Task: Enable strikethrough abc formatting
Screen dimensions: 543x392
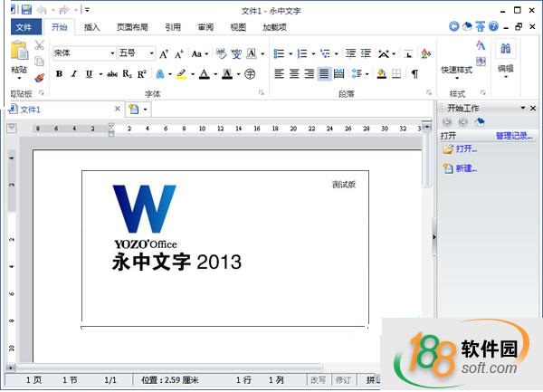Action: (112, 74)
